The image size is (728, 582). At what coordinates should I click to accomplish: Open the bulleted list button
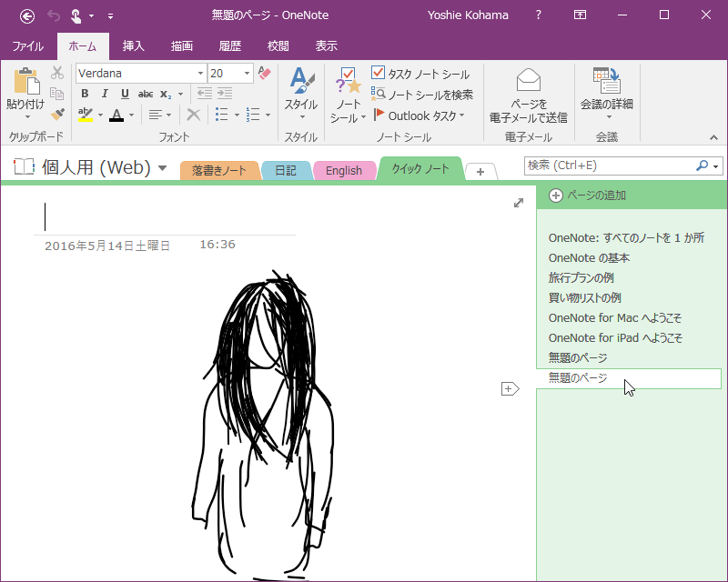(x=221, y=115)
